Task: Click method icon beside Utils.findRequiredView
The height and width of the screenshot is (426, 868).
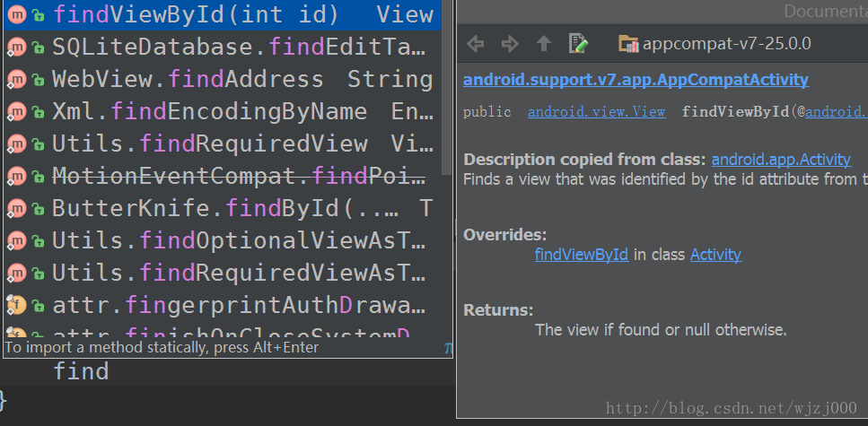Action: [17, 143]
